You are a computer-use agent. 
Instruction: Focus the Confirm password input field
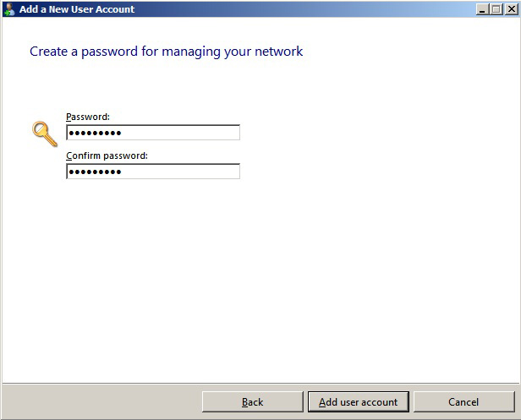[x=152, y=172]
